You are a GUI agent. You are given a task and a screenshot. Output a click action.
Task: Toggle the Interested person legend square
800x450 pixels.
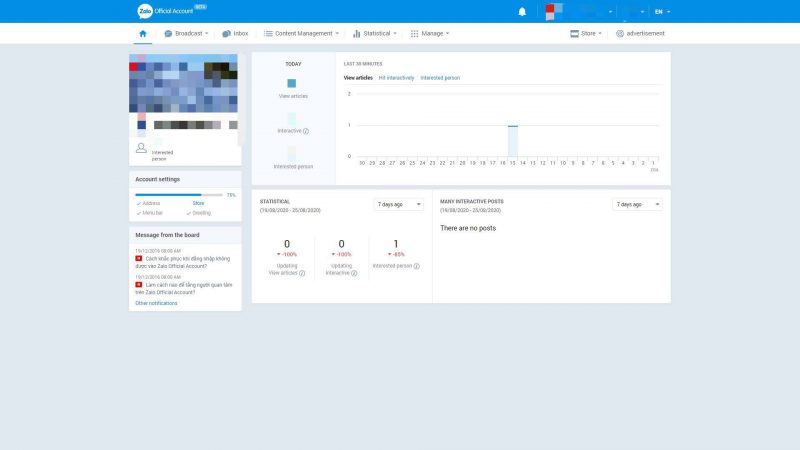point(292,153)
